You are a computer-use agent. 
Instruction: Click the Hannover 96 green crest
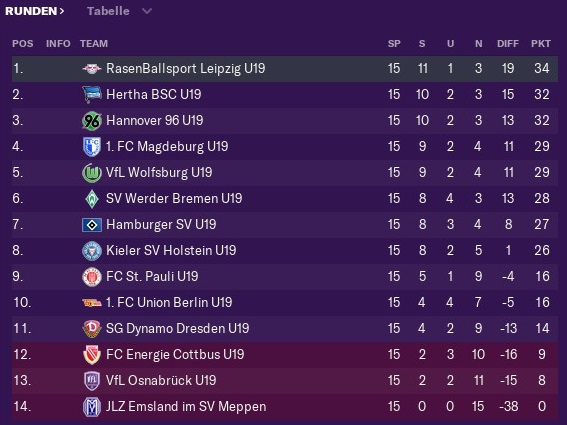click(91, 120)
